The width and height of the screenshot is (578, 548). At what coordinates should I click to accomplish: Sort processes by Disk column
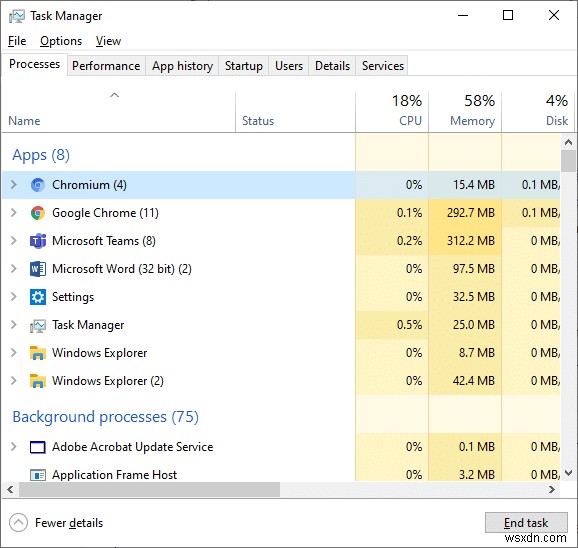pyautogui.click(x=537, y=111)
